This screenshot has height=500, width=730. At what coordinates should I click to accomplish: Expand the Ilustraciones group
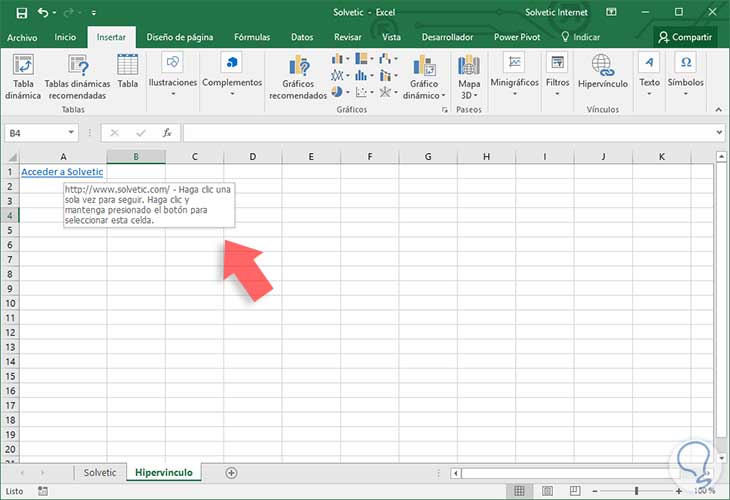pyautogui.click(x=172, y=74)
